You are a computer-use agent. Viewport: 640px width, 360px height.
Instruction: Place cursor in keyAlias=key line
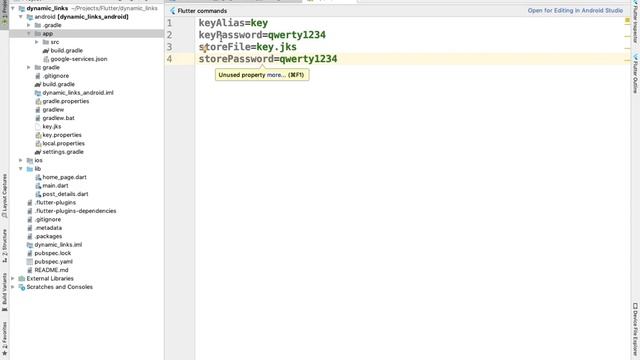coord(233,23)
